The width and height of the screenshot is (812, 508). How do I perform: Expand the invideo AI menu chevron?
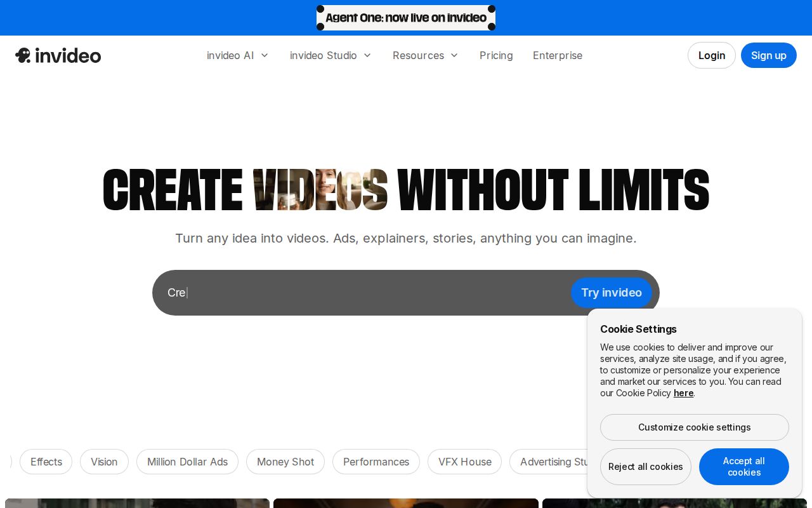tap(265, 55)
